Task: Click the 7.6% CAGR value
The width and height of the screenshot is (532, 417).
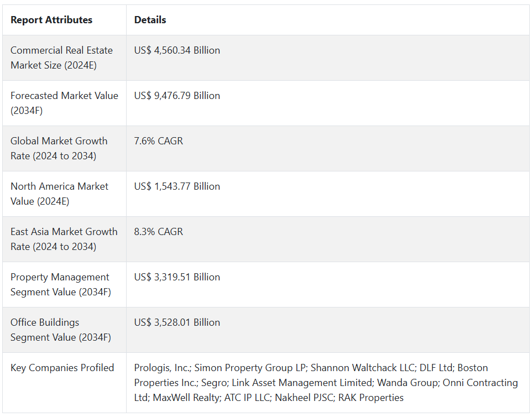Action: pos(158,141)
